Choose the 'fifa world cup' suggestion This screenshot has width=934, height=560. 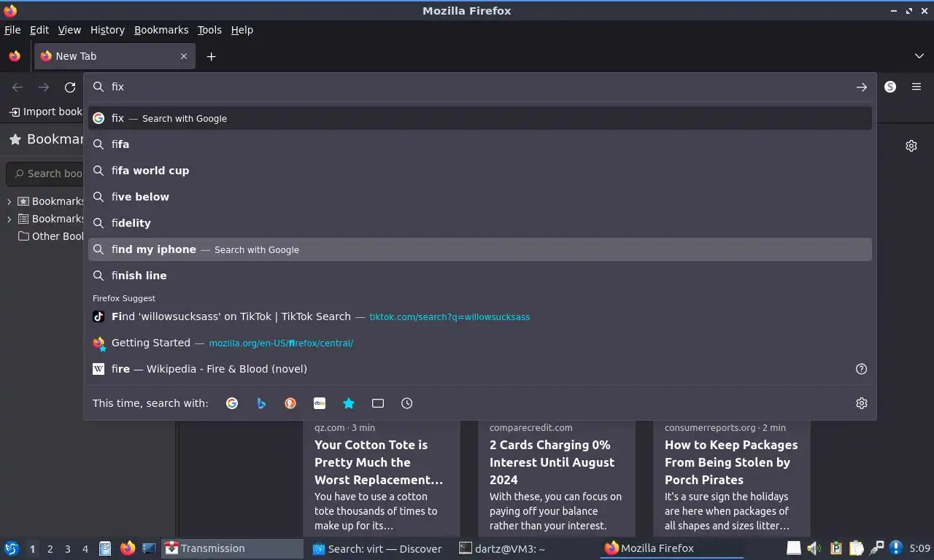(480, 171)
